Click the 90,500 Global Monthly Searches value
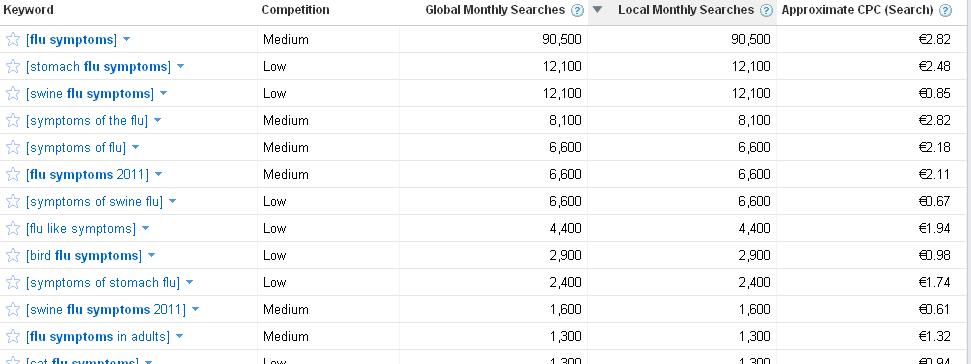The image size is (971, 364). tap(561, 40)
